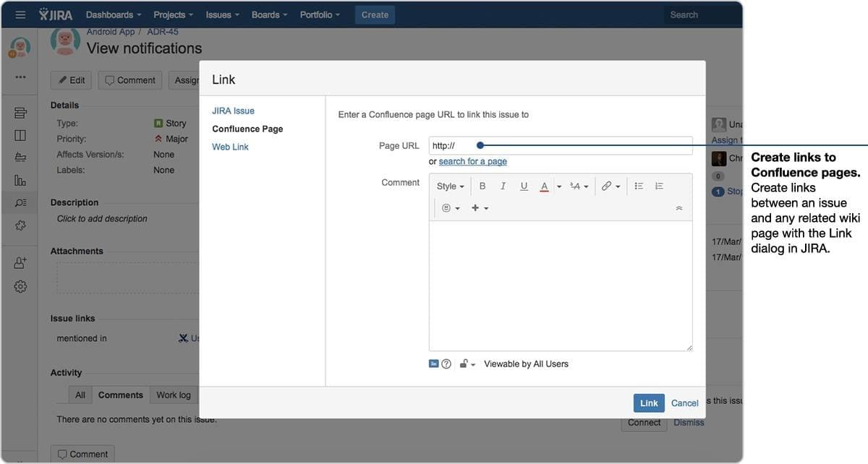This screenshot has width=868, height=464.
Task: Open the hamburger menu in the JIRA header
Action: pos(20,14)
